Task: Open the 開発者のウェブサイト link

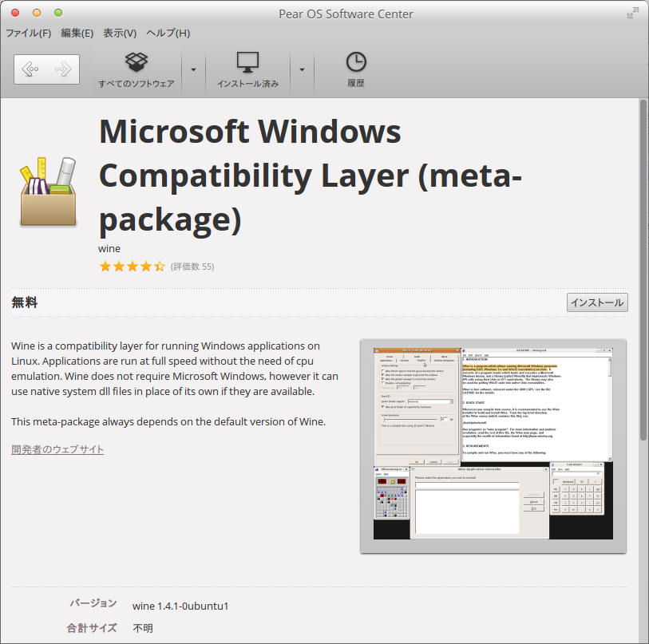Action: [x=57, y=449]
